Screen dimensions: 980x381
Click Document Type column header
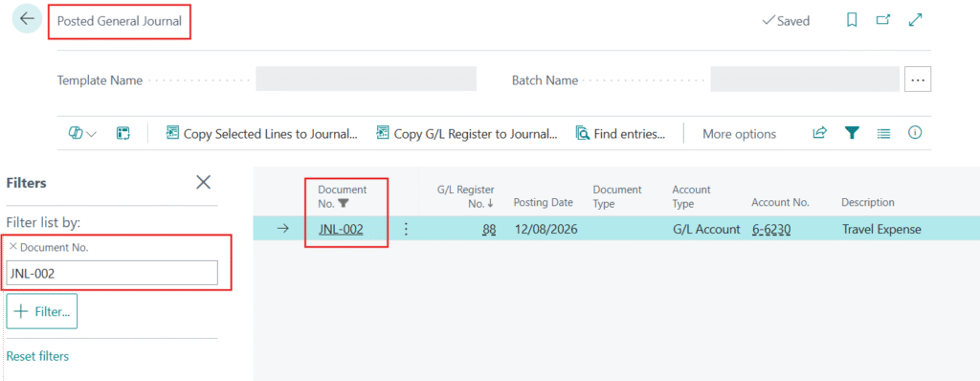[617, 196]
